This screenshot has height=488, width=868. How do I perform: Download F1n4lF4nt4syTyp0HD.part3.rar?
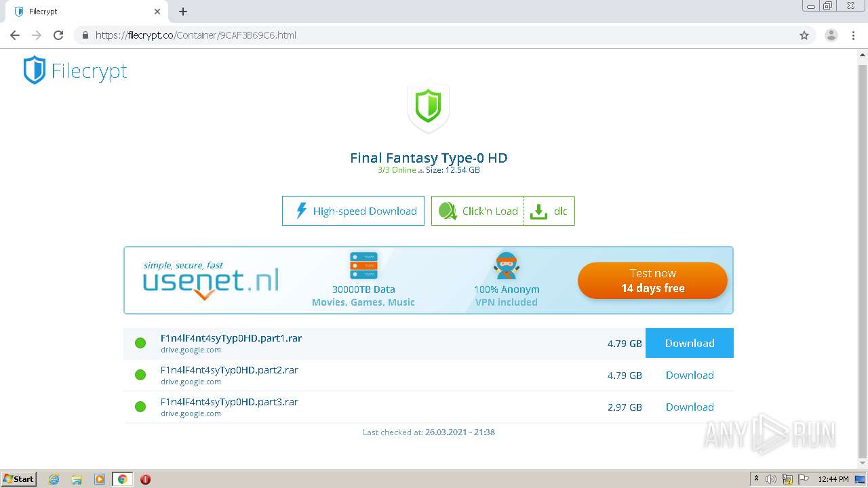(x=690, y=407)
